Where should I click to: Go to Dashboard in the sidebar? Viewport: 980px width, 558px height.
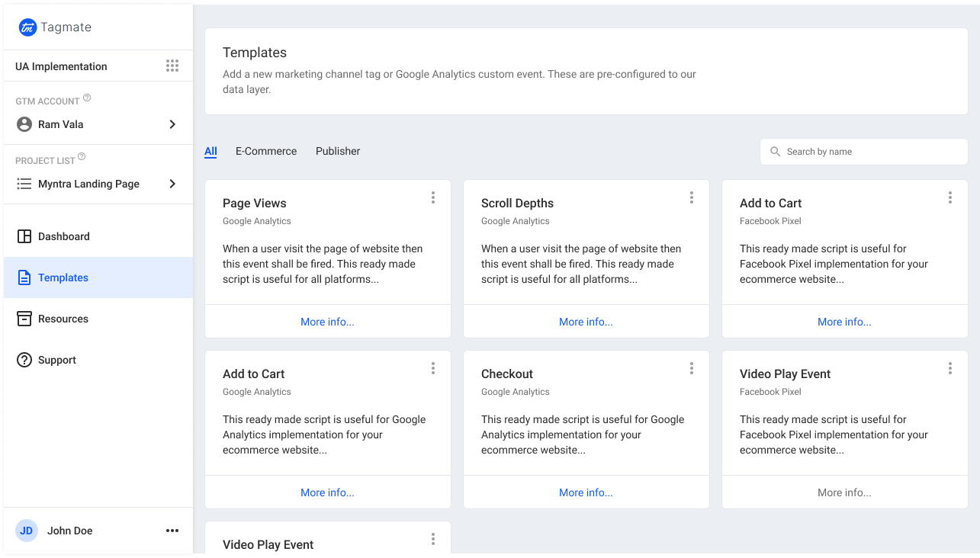[98, 236]
